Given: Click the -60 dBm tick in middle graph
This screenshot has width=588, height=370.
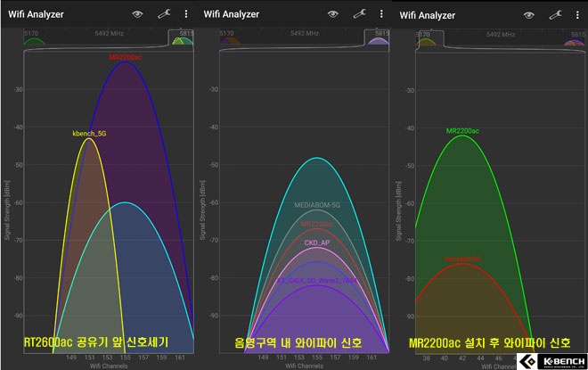Looking at the screenshot, I should pos(214,202).
